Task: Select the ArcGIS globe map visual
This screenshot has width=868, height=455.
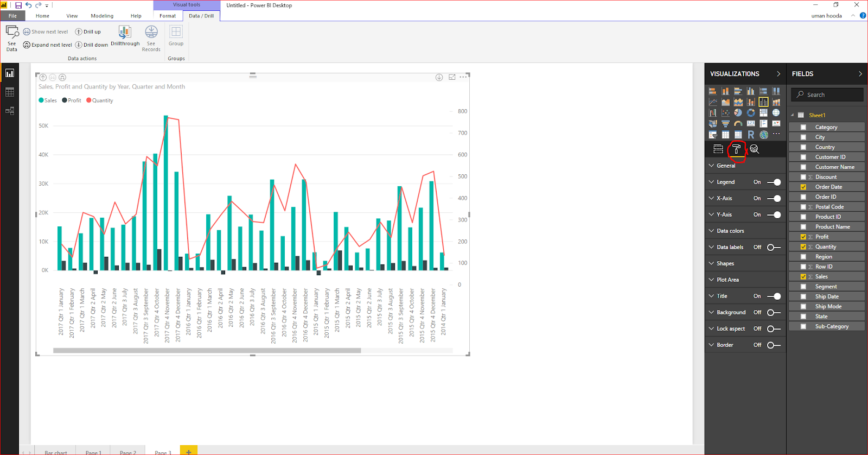Action: [x=764, y=135]
